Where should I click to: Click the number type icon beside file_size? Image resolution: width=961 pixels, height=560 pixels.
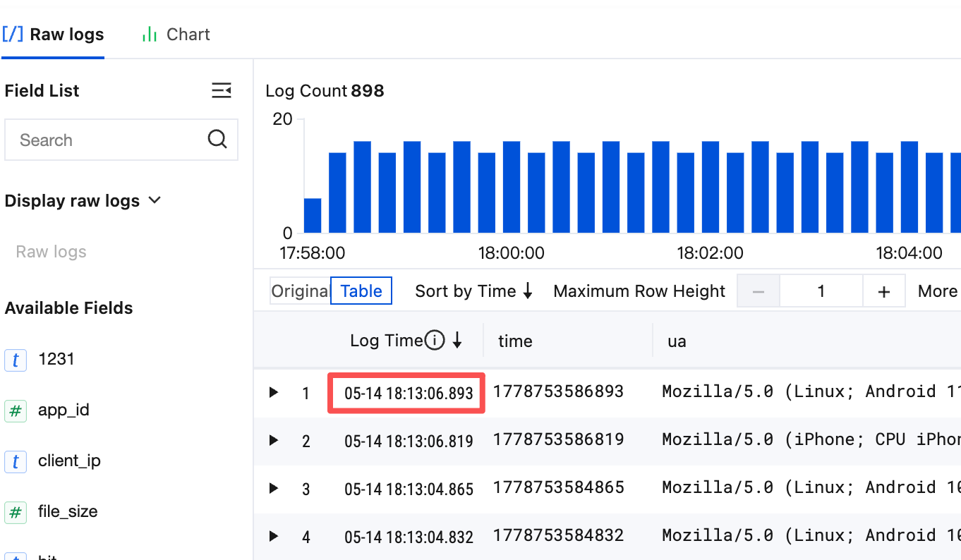point(16,512)
